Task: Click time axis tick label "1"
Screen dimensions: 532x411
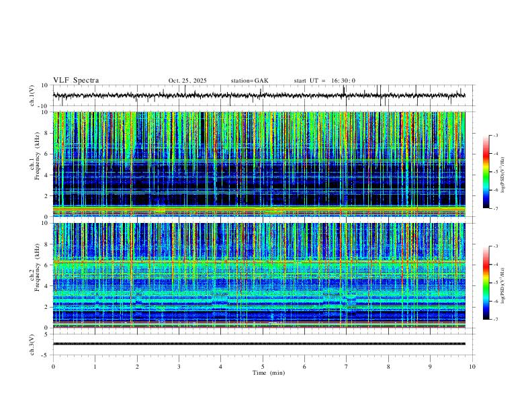Action: pyautogui.click(x=95, y=367)
